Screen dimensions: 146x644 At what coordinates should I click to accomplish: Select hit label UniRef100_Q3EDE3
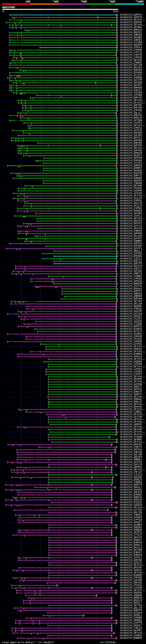(131, 40)
